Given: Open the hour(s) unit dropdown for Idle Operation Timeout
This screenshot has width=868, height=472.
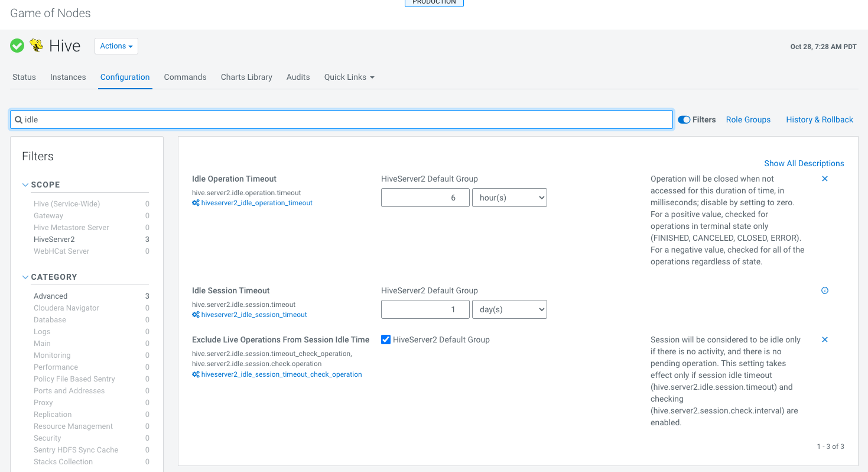Looking at the screenshot, I should 509,197.
